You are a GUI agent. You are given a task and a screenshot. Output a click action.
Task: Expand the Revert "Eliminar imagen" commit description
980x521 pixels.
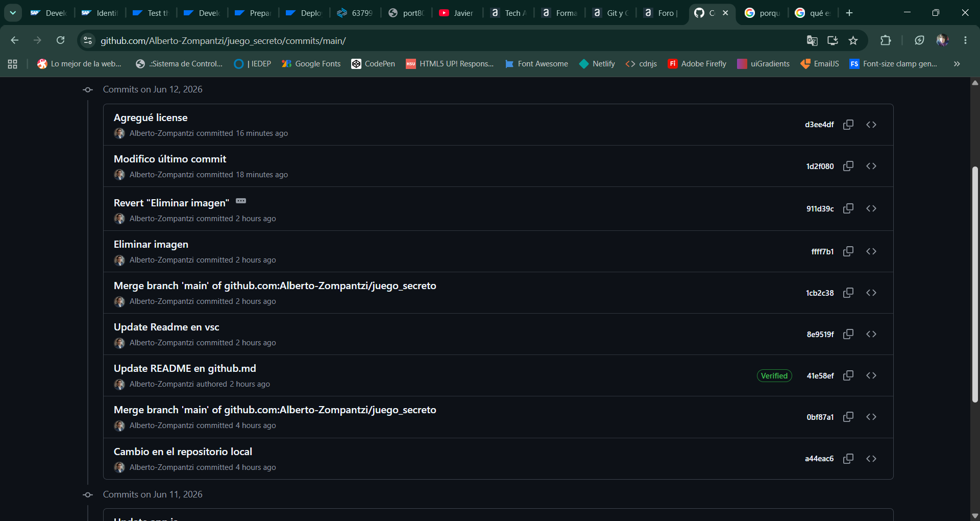(x=241, y=201)
